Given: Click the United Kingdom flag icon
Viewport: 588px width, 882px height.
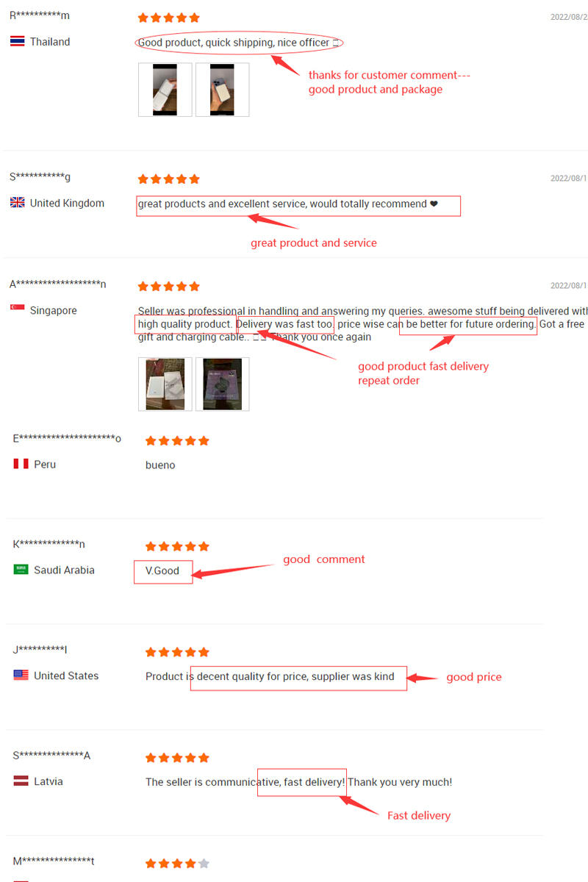Looking at the screenshot, I should 18,203.
